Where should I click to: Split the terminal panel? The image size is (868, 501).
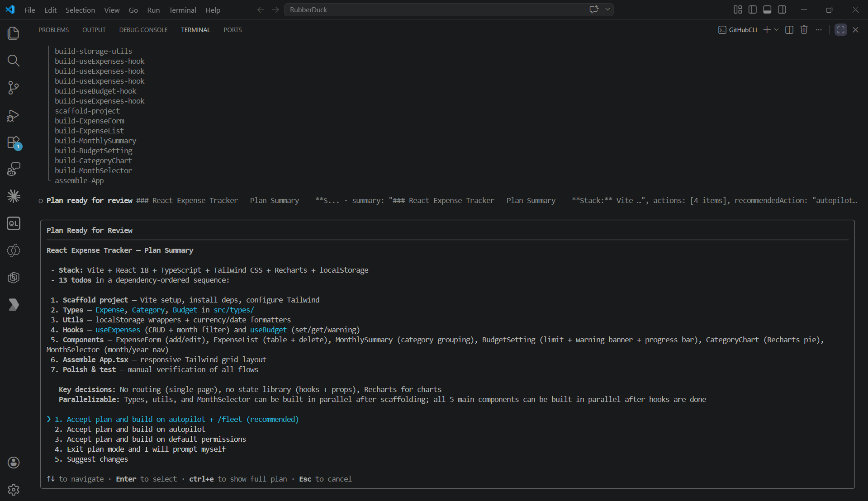point(789,30)
